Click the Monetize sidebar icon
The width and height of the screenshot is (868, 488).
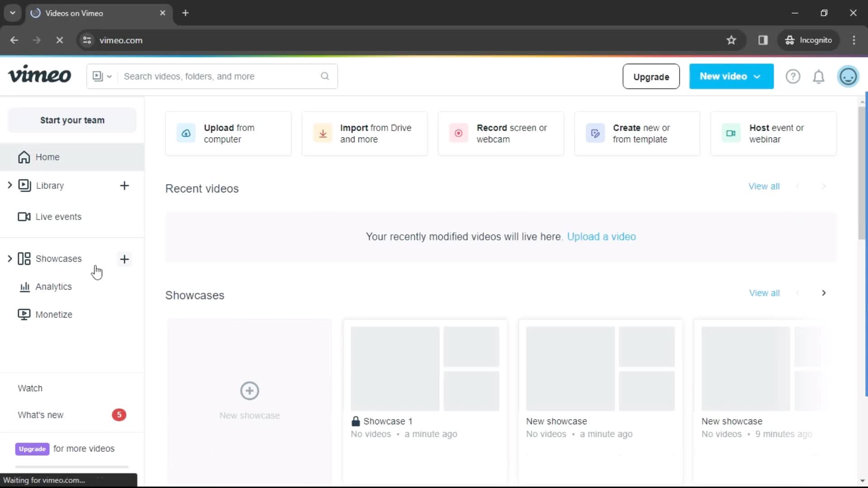point(24,314)
